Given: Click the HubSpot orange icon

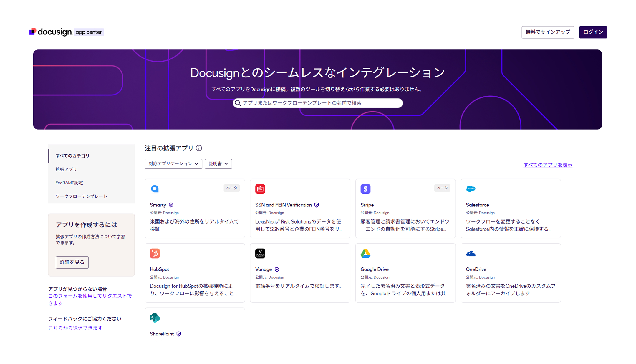Looking at the screenshot, I should [x=155, y=253].
